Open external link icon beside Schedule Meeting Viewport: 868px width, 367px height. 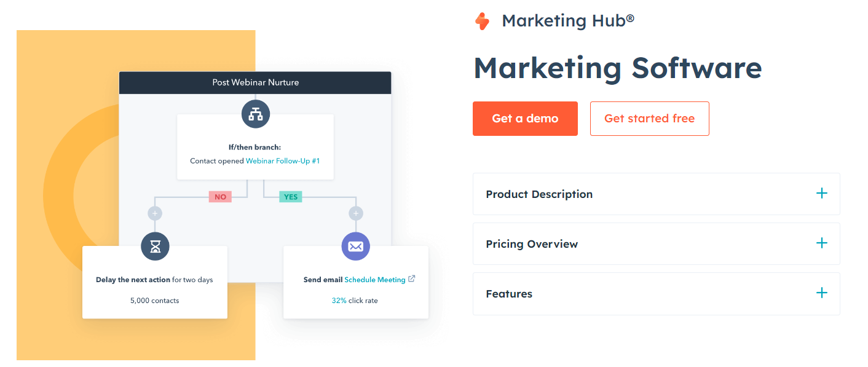[412, 279]
